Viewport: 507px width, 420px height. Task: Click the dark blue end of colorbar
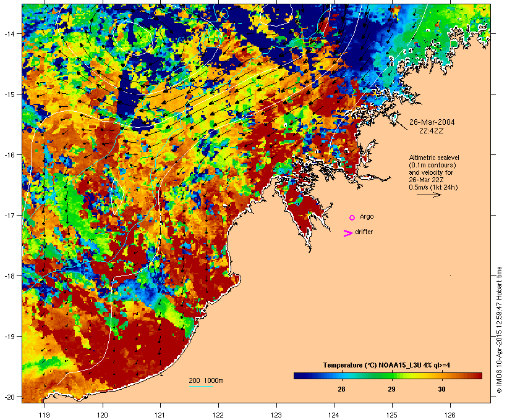[x=297, y=376]
